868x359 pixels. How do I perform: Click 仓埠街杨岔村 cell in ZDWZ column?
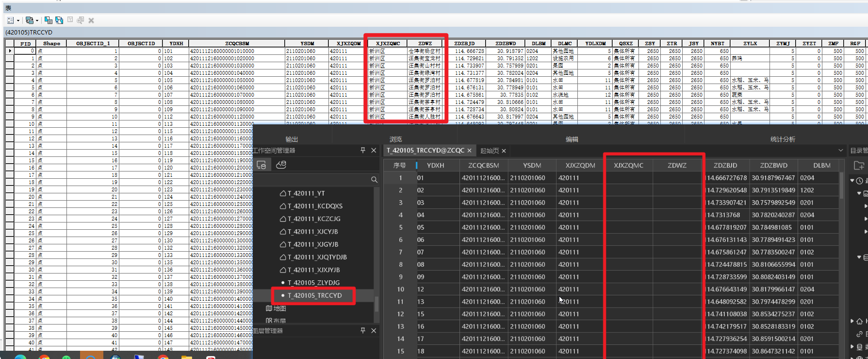(425, 51)
